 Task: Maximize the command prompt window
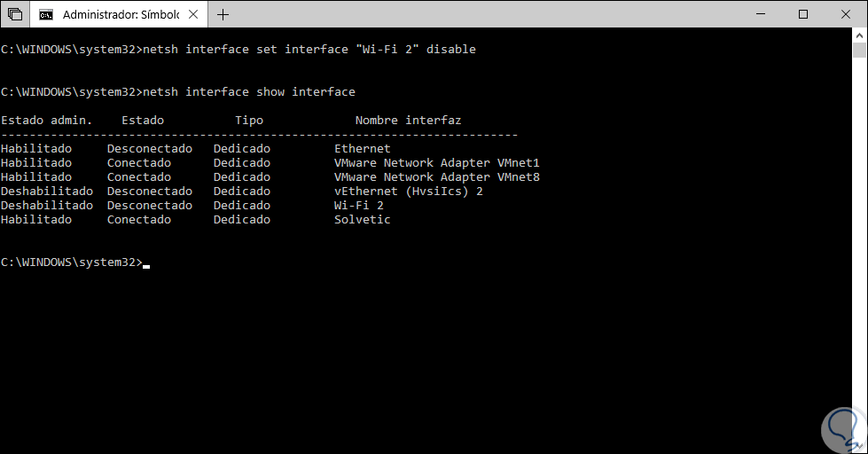(x=803, y=14)
